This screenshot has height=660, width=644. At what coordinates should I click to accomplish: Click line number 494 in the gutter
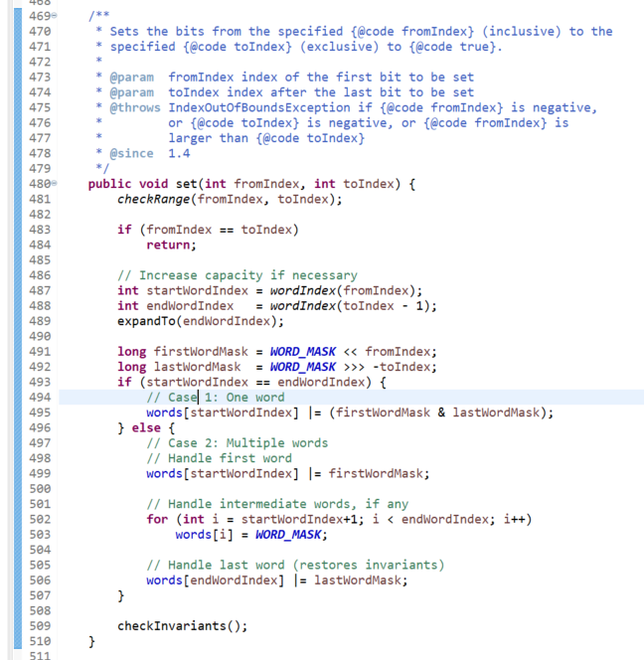pos(40,397)
